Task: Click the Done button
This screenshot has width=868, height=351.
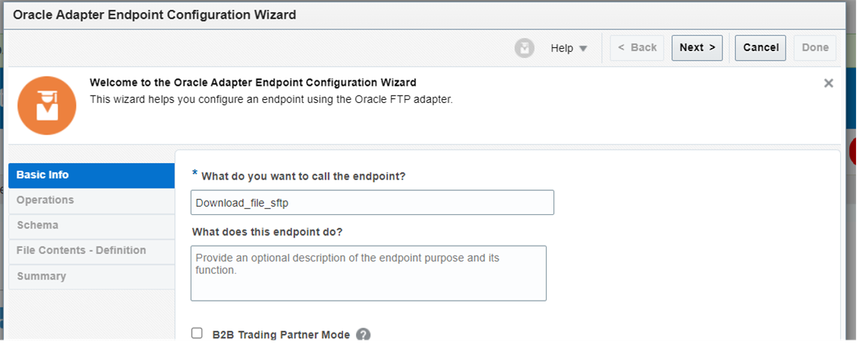Action: tap(815, 48)
